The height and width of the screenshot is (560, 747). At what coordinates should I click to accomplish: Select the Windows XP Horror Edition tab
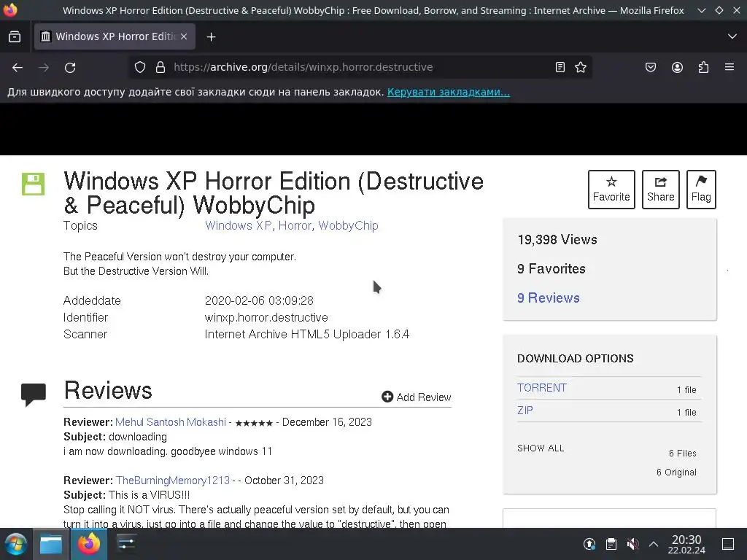click(x=115, y=36)
